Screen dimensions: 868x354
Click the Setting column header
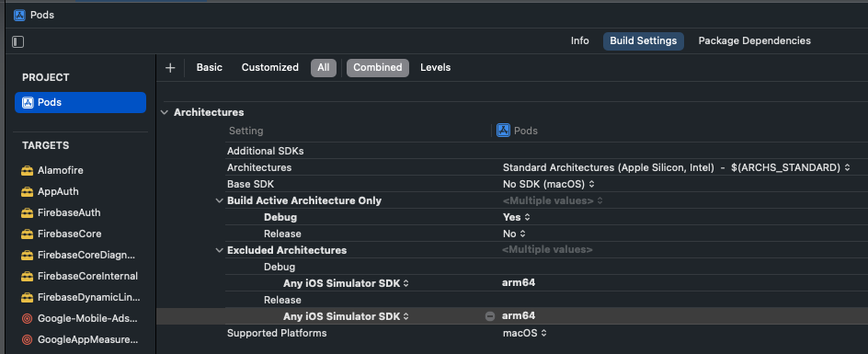246,131
